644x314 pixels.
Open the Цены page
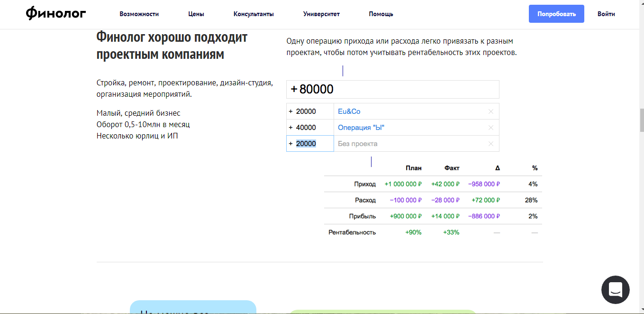196,14
